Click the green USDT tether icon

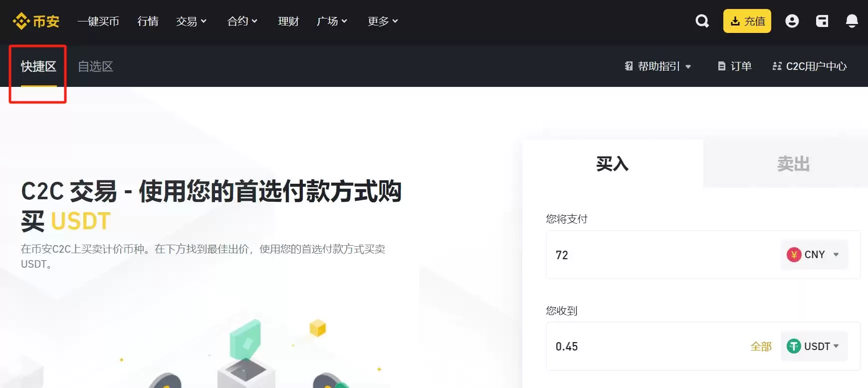click(794, 346)
